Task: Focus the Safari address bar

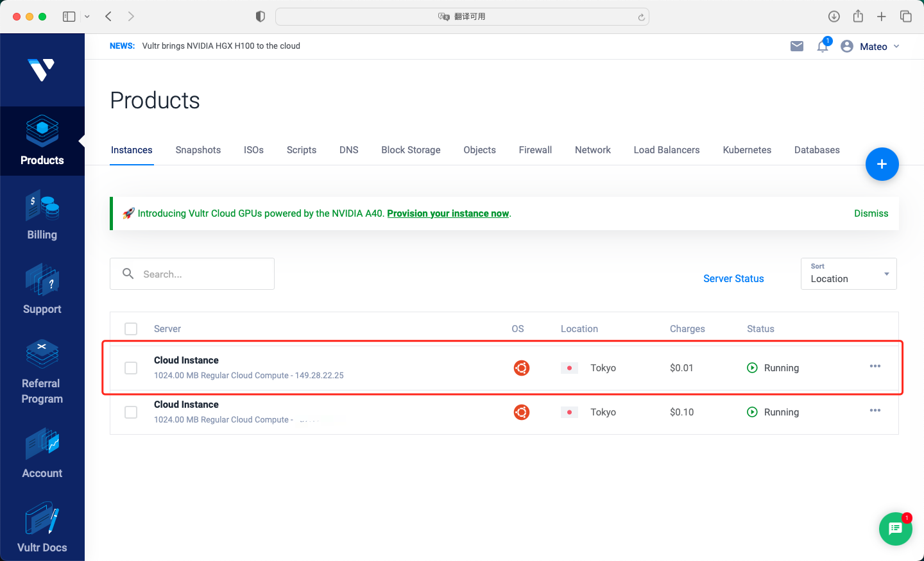Action: point(462,17)
